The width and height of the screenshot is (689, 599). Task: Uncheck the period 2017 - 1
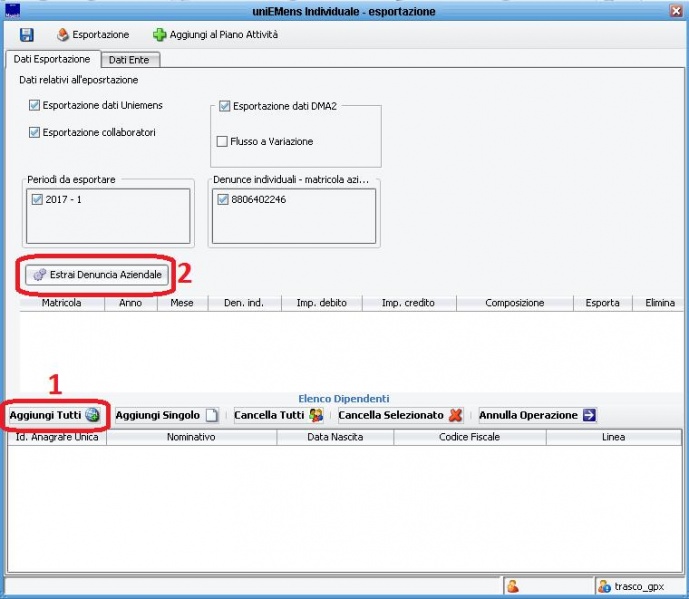pyautogui.click(x=37, y=200)
